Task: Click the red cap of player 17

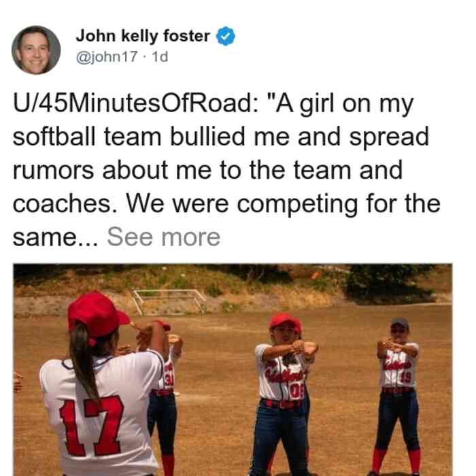Action: click(97, 314)
